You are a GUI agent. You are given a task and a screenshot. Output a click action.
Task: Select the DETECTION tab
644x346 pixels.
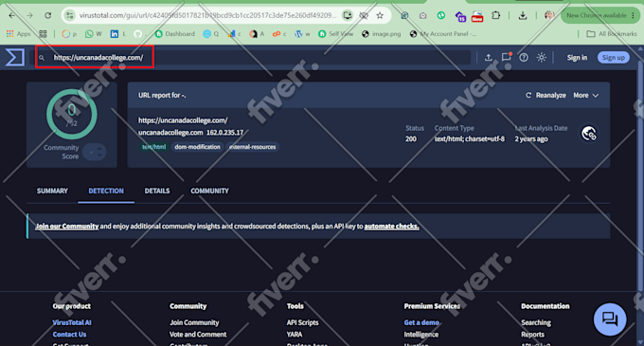click(x=106, y=191)
